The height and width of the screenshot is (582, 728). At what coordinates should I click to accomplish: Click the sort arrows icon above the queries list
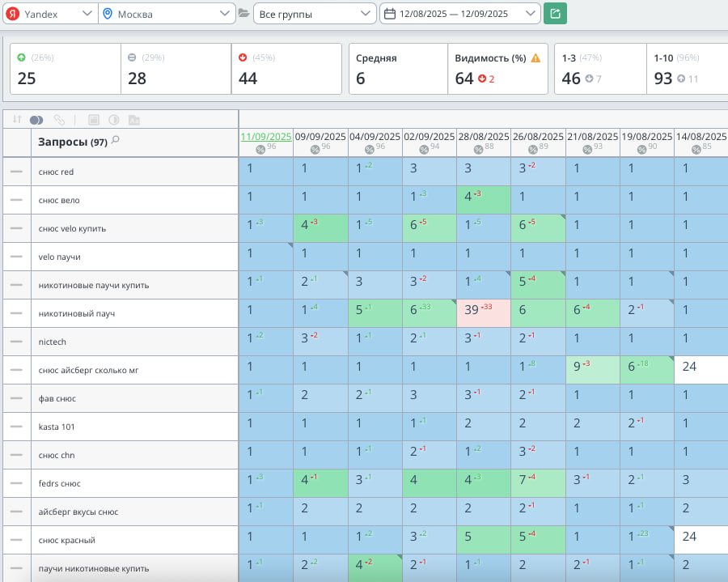[x=17, y=119]
